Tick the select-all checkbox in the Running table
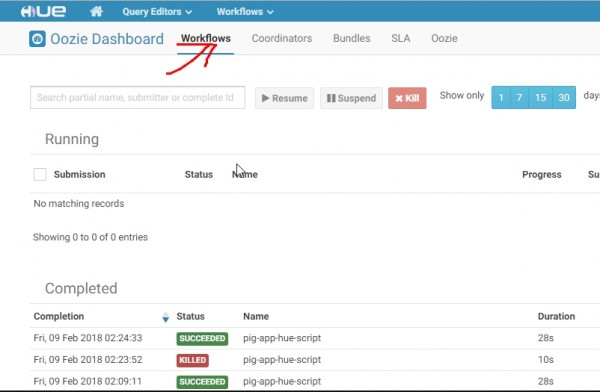 click(40, 174)
